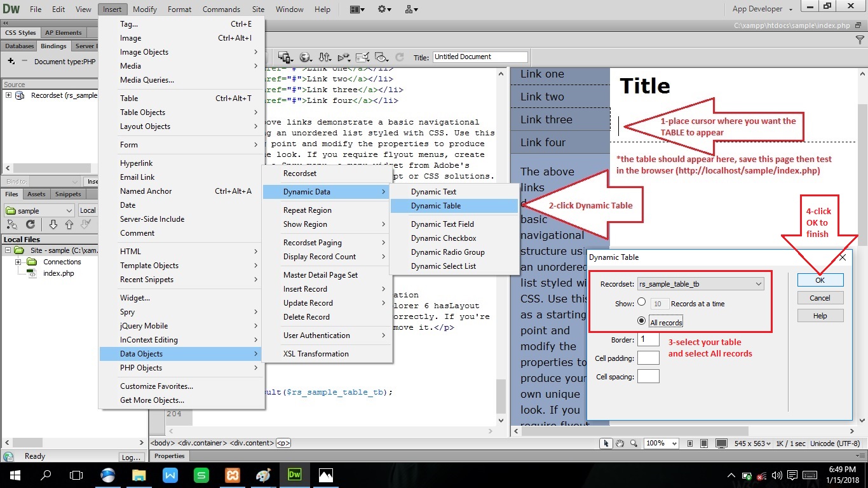868x488 pixels.
Task: Open the Visual Aids eye icon
Action: [381, 57]
